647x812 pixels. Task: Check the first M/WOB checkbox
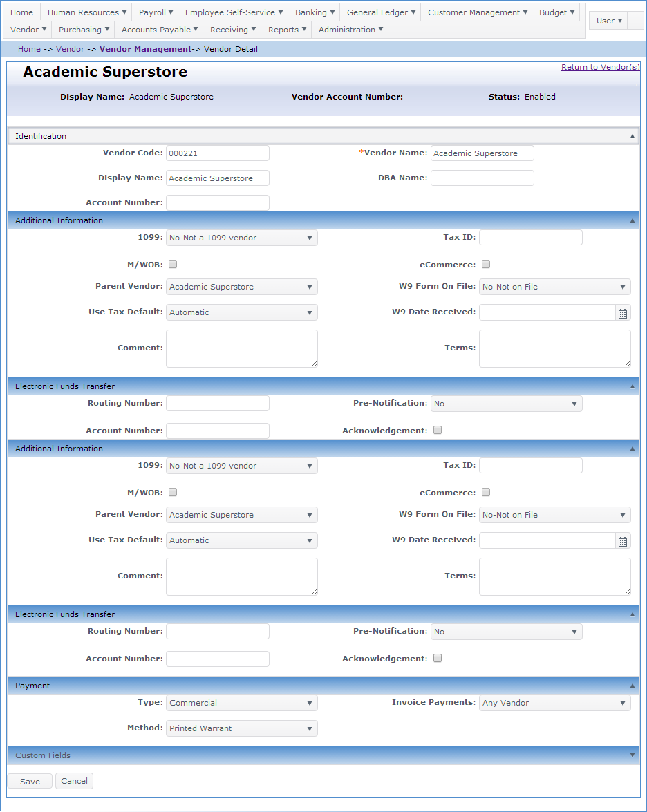click(173, 264)
